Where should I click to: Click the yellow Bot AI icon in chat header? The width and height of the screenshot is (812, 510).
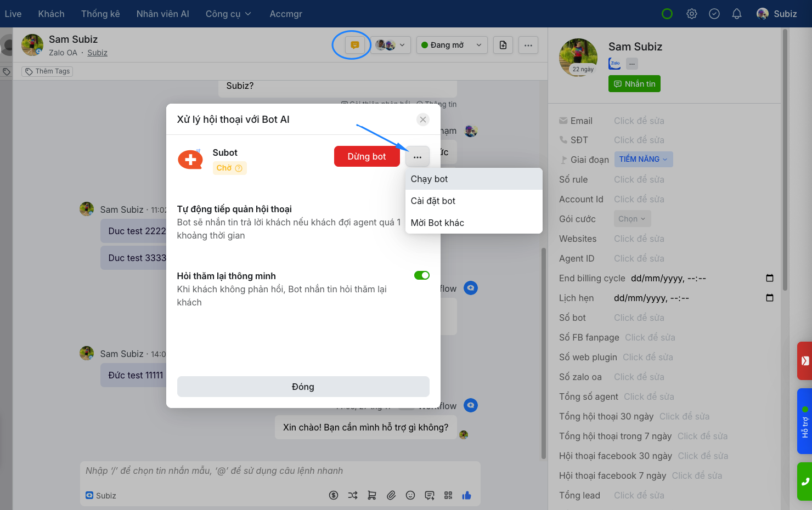(x=354, y=45)
